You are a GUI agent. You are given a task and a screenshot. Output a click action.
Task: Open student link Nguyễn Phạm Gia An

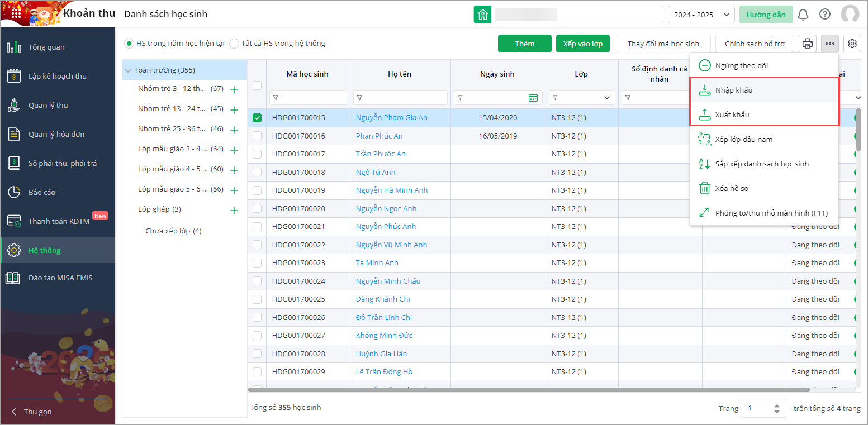pos(391,118)
